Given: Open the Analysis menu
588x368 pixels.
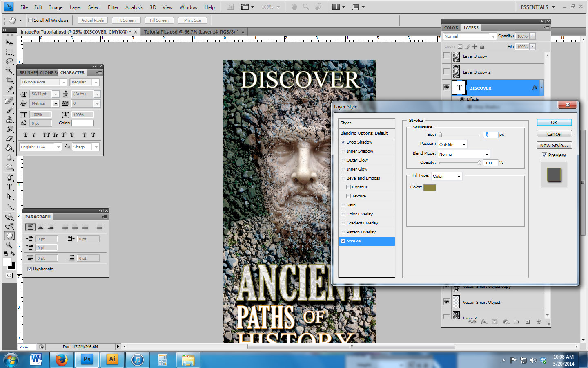Looking at the screenshot, I should tap(134, 7).
